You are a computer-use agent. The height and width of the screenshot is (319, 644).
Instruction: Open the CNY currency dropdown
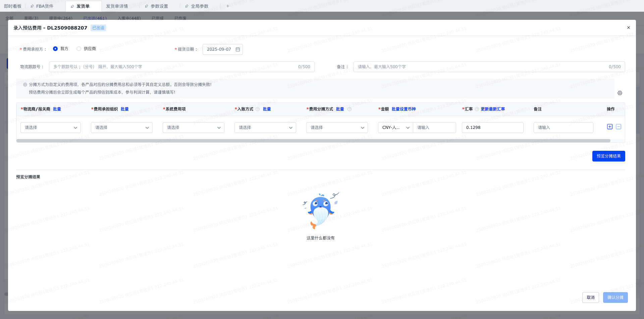pos(396,128)
